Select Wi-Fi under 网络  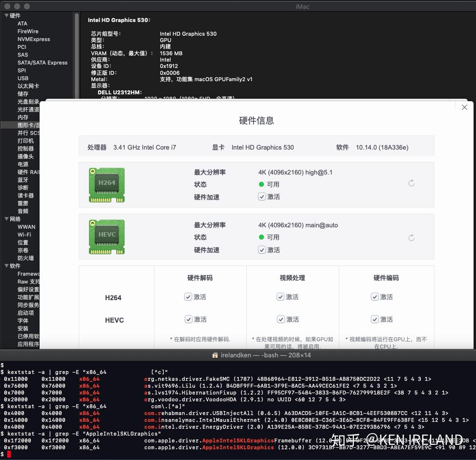coord(26,234)
